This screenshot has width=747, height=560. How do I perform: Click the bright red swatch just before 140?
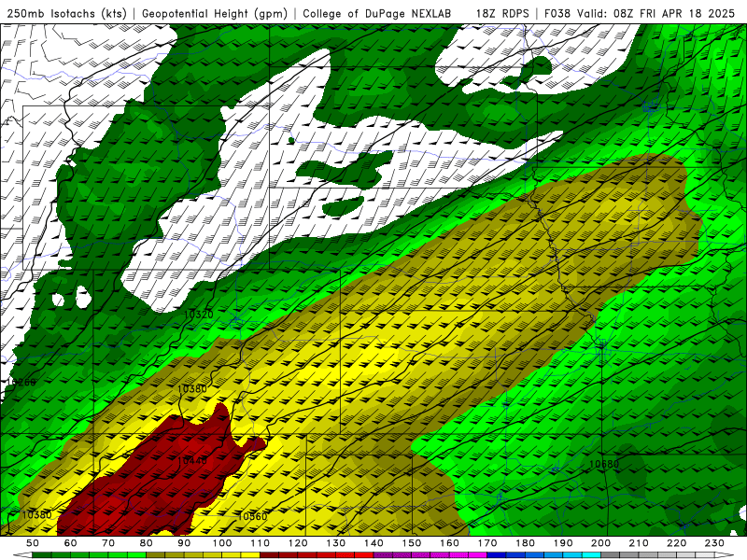click(x=364, y=555)
